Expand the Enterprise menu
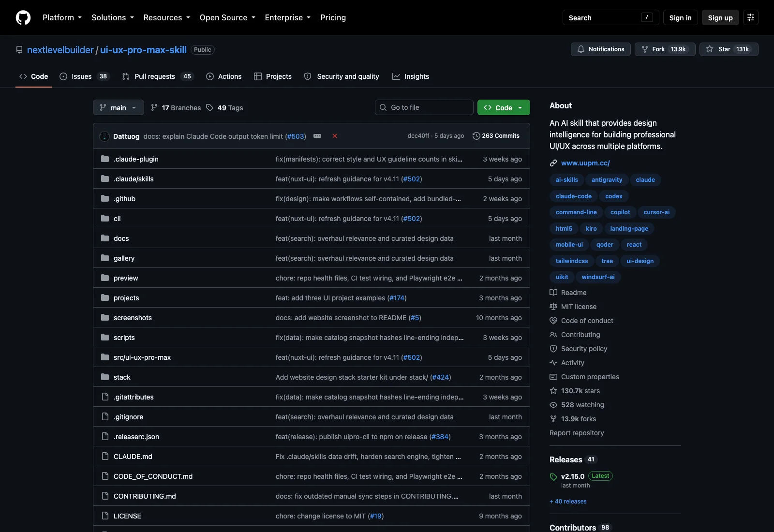Viewport: 774px width, 532px height. [x=287, y=17]
